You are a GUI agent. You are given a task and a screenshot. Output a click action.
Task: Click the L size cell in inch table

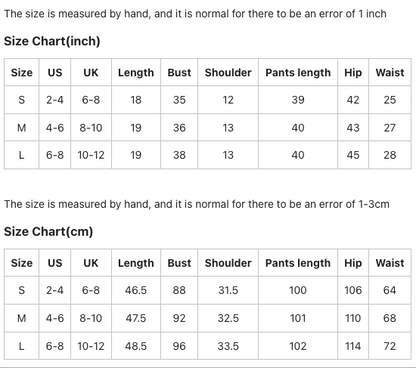22,155
